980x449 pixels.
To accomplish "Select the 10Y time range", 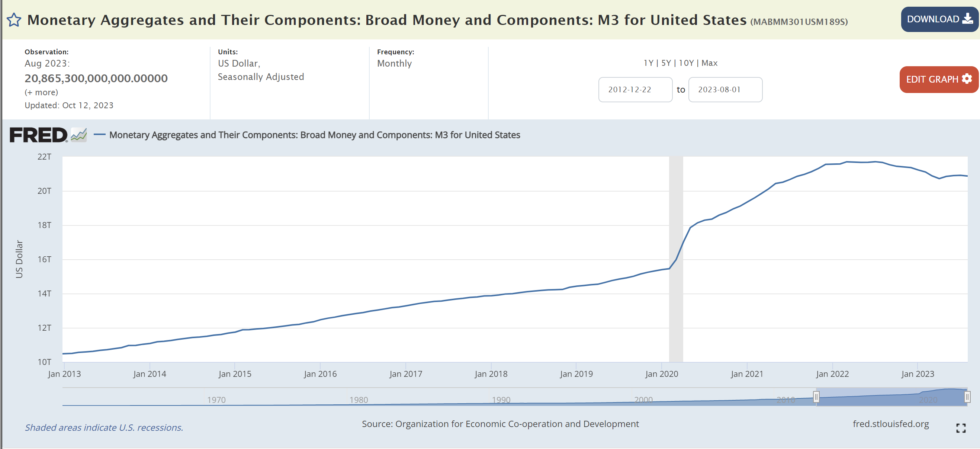I will pyautogui.click(x=686, y=63).
